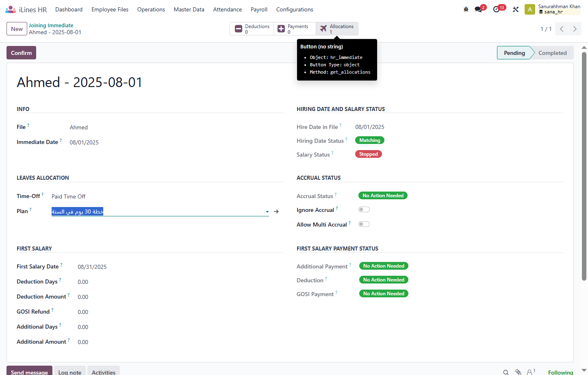Click the crossed tools icon in the top bar
588x375 pixels.
pyautogui.click(x=516, y=9)
